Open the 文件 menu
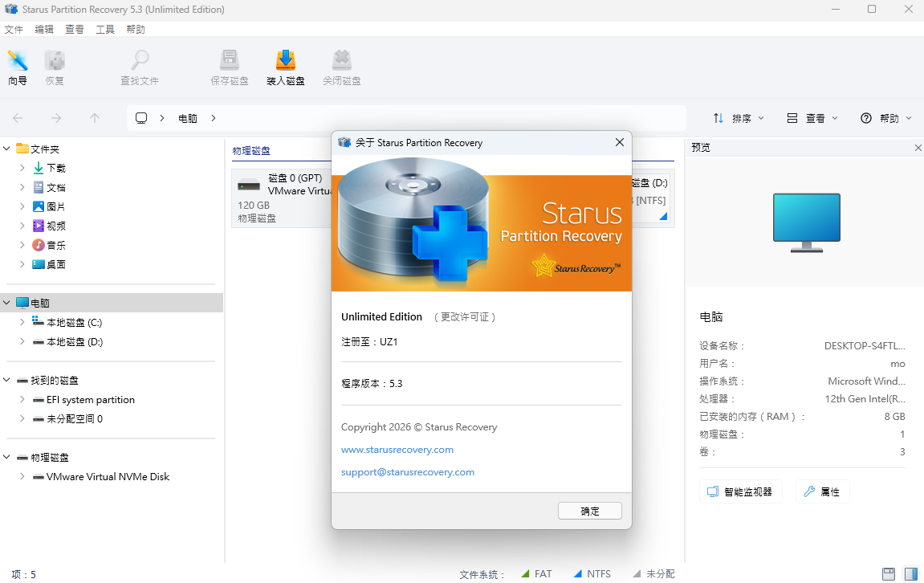Image resolution: width=924 pixels, height=583 pixels. (x=14, y=30)
